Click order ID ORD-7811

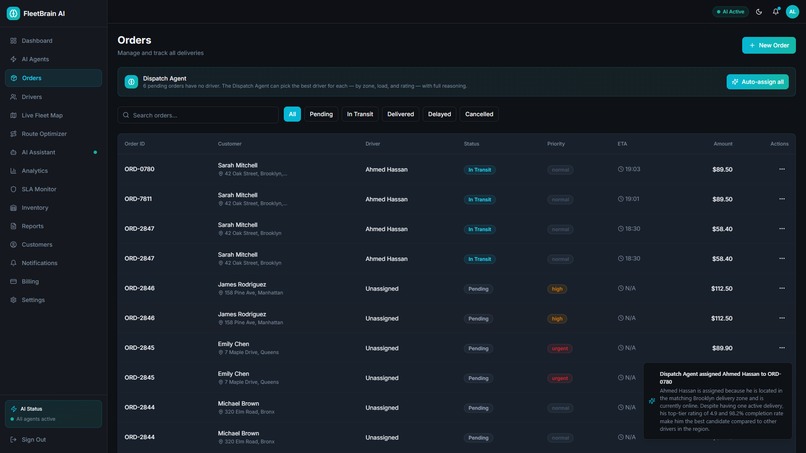point(138,199)
